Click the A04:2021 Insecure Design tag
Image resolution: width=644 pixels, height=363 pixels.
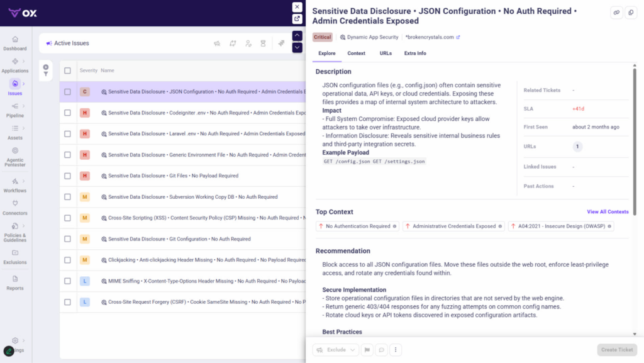click(x=560, y=226)
